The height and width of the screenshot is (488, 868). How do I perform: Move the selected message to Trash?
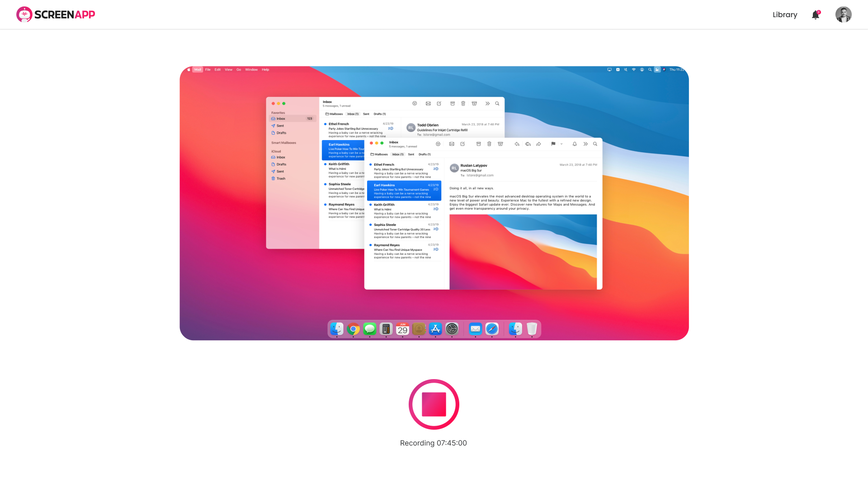(489, 144)
